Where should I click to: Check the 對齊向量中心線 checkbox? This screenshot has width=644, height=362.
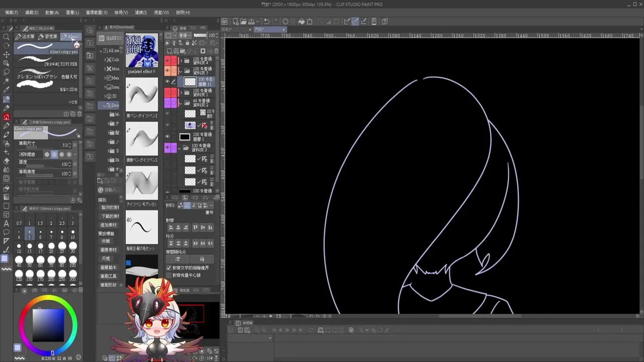[169, 276]
